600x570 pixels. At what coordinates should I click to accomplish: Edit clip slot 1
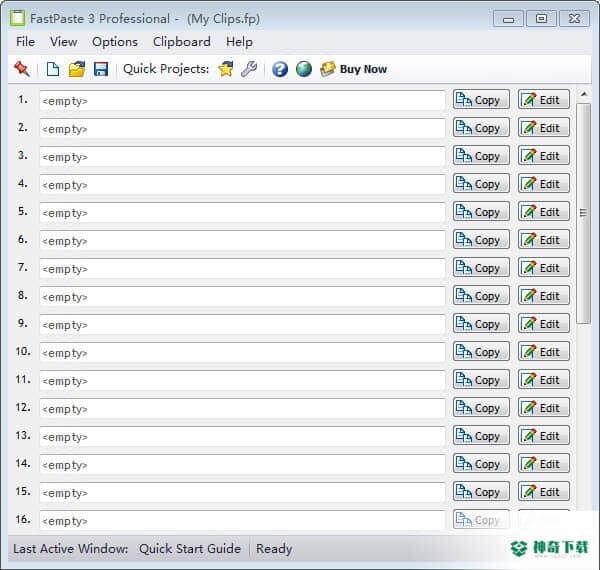tap(544, 99)
